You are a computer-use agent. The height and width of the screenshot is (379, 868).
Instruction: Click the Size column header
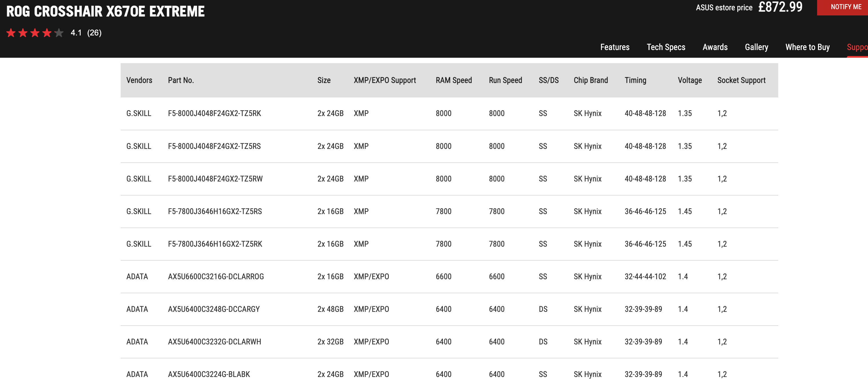(324, 80)
